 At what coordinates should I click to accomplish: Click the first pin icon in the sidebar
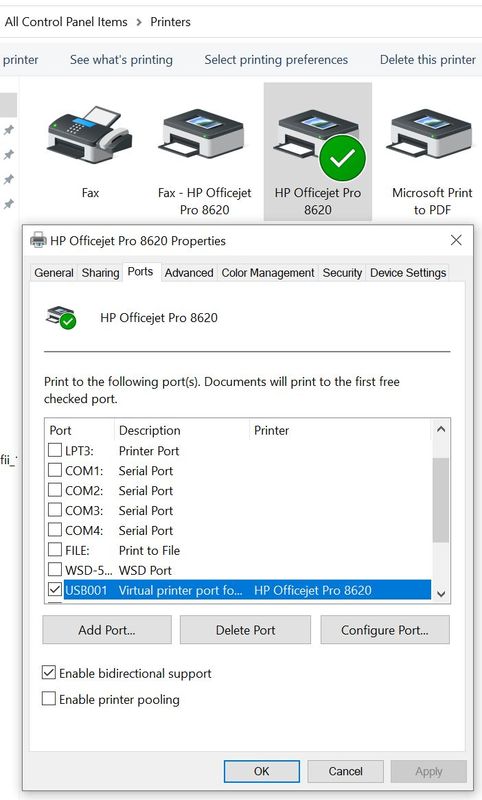9,131
